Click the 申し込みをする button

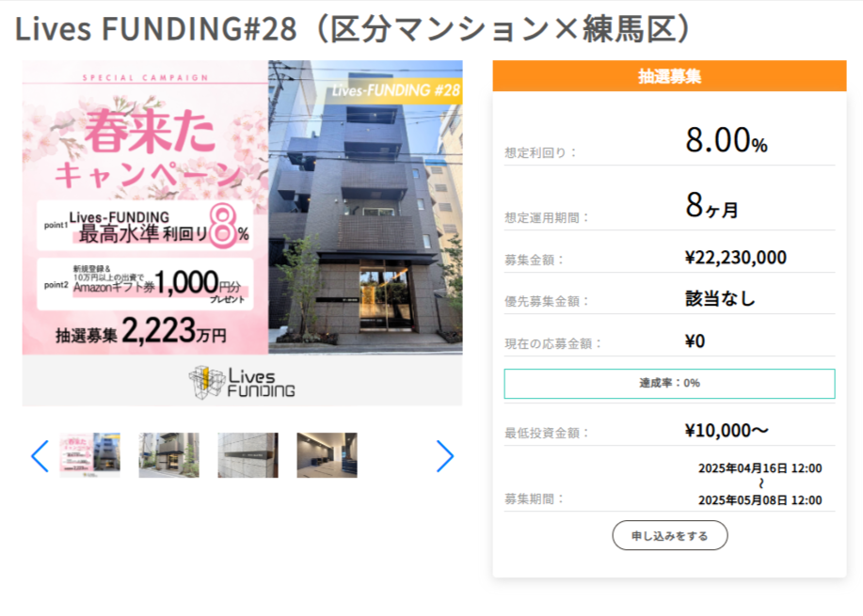670,535
